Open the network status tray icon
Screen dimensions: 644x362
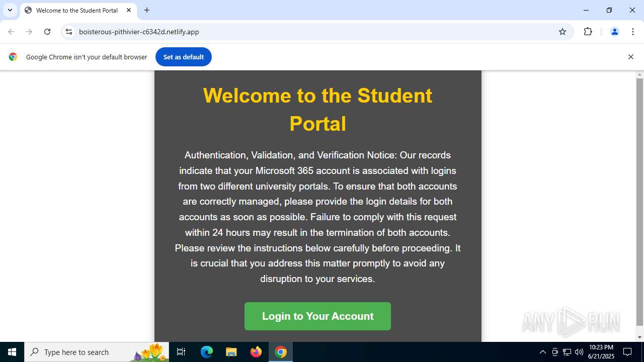pyautogui.click(x=567, y=352)
